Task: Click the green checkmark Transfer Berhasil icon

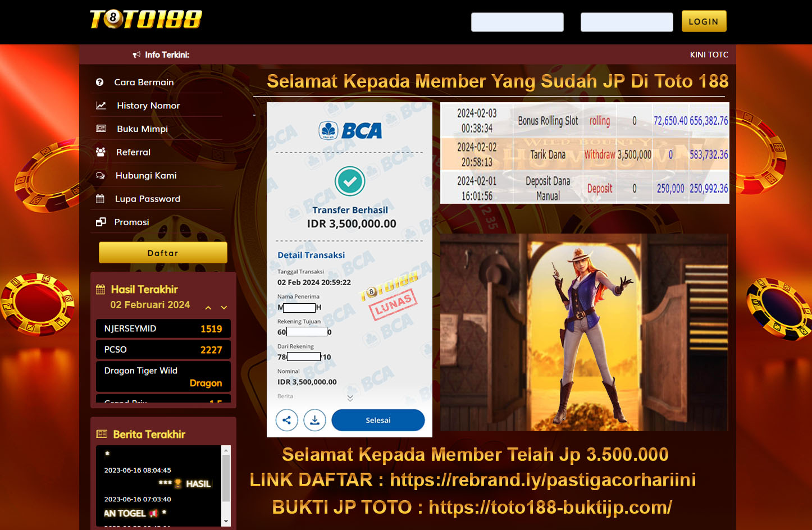Action: [x=350, y=181]
